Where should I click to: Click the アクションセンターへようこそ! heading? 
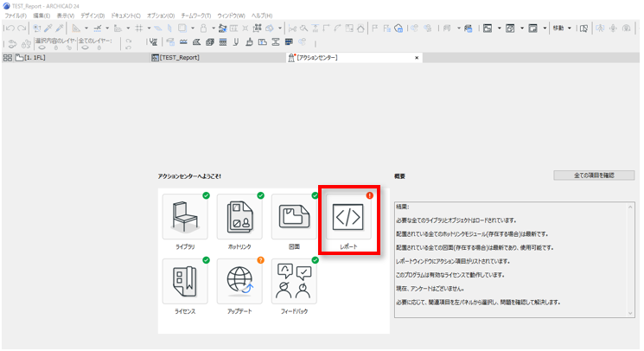[x=189, y=176]
